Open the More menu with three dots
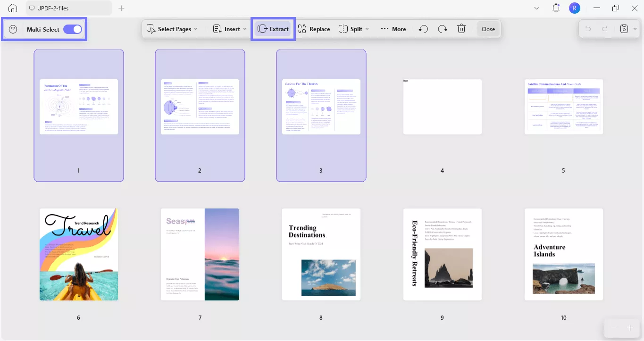Image resolution: width=644 pixels, height=341 pixels. pyautogui.click(x=385, y=29)
